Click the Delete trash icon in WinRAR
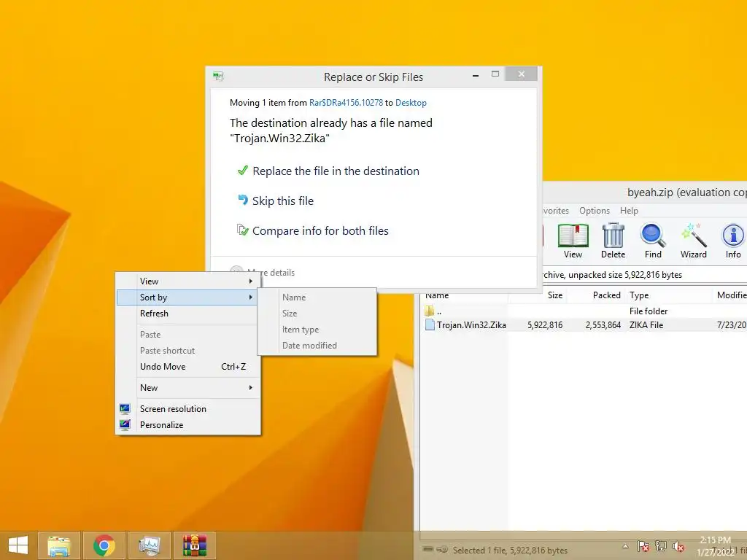Image resolution: width=747 pixels, height=560 pixels. pyautogui.click(x=613, y=241)
